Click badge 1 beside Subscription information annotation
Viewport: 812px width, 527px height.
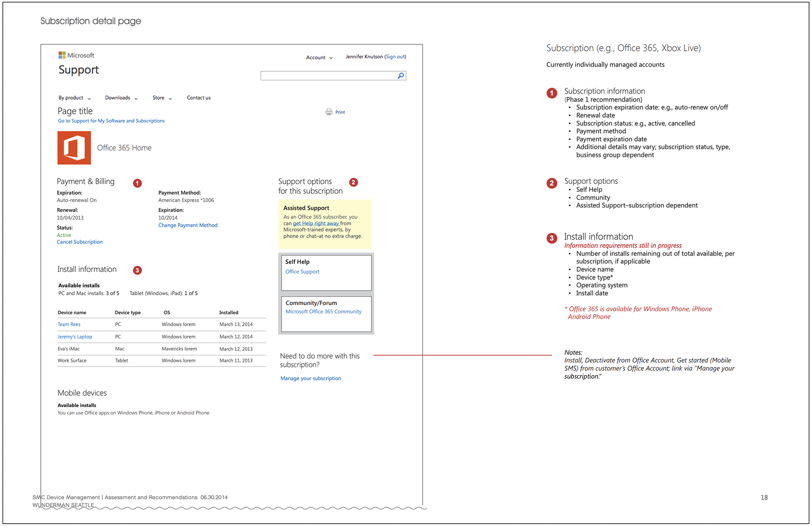[552, 93]
